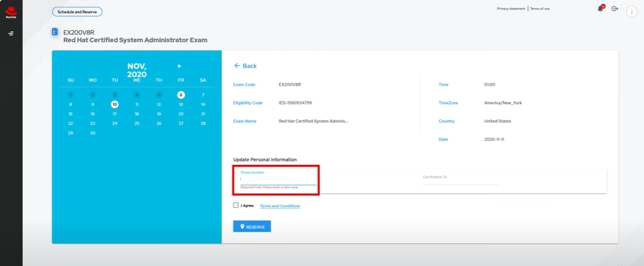644x266 pixels.
Task: Focus the Certification ID field
Action: point(460,178)
